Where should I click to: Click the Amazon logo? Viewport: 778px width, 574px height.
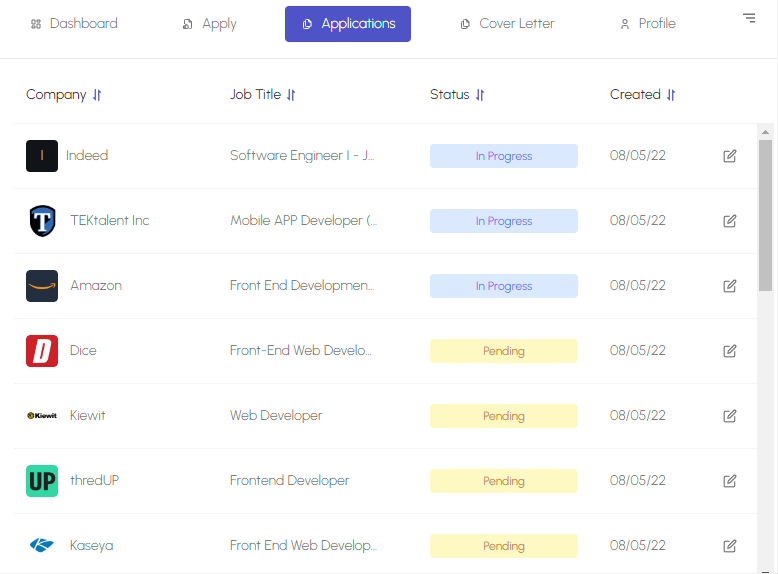[x=42, y=286]
